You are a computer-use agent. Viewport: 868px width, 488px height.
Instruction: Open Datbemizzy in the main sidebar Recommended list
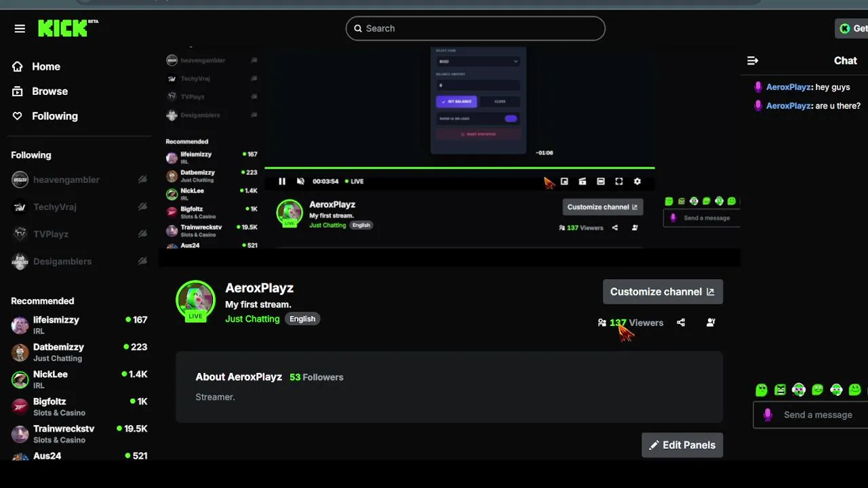pos(79,352)
